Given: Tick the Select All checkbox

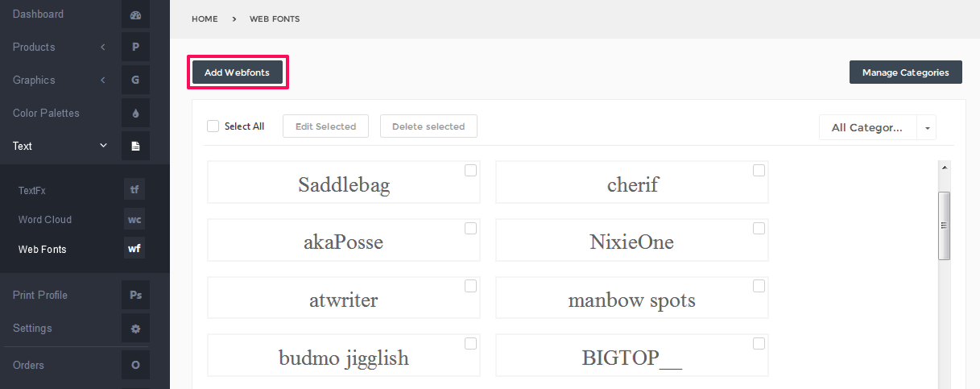Looking at the screenshot, I should pyautogui.click(x=213, y=126).
